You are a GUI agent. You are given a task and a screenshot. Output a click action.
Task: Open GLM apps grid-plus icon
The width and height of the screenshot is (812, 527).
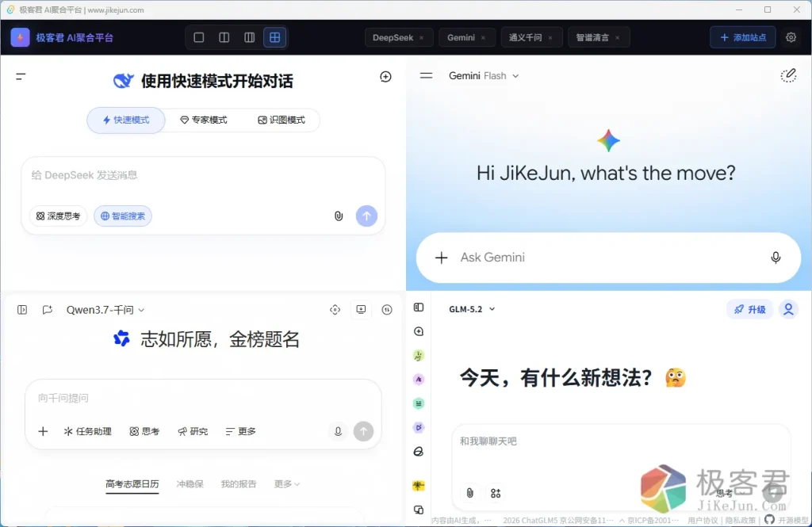[496, 493]
